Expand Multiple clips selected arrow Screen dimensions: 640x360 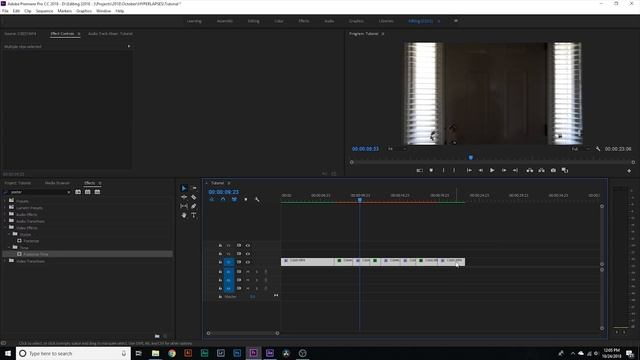click(129, 47)
